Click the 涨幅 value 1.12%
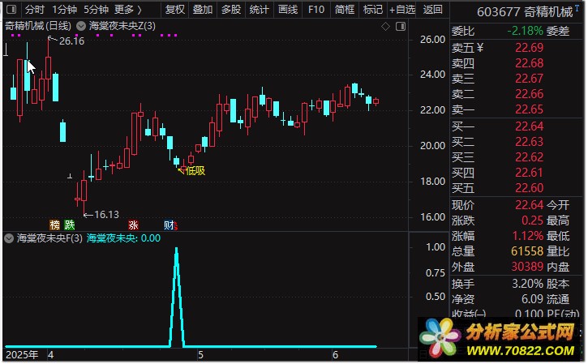 pos(528,236)
